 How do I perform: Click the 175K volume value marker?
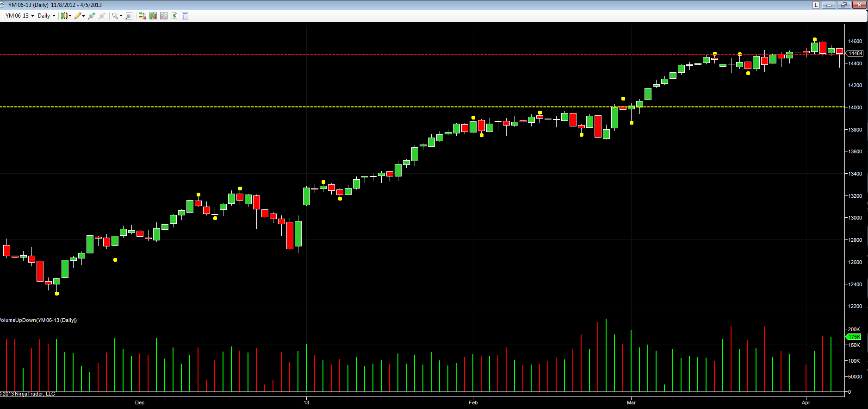click(854, 337)
